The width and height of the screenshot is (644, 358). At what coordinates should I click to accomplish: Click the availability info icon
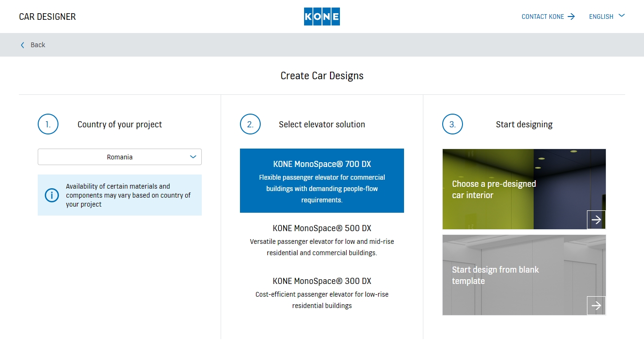click(x=52, y=195)
